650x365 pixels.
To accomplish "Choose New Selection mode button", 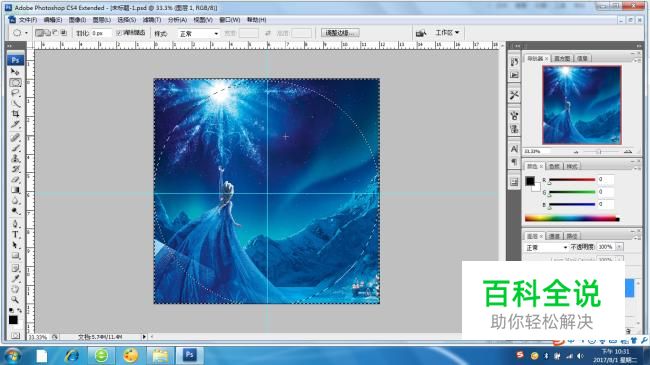I will 39,33.
